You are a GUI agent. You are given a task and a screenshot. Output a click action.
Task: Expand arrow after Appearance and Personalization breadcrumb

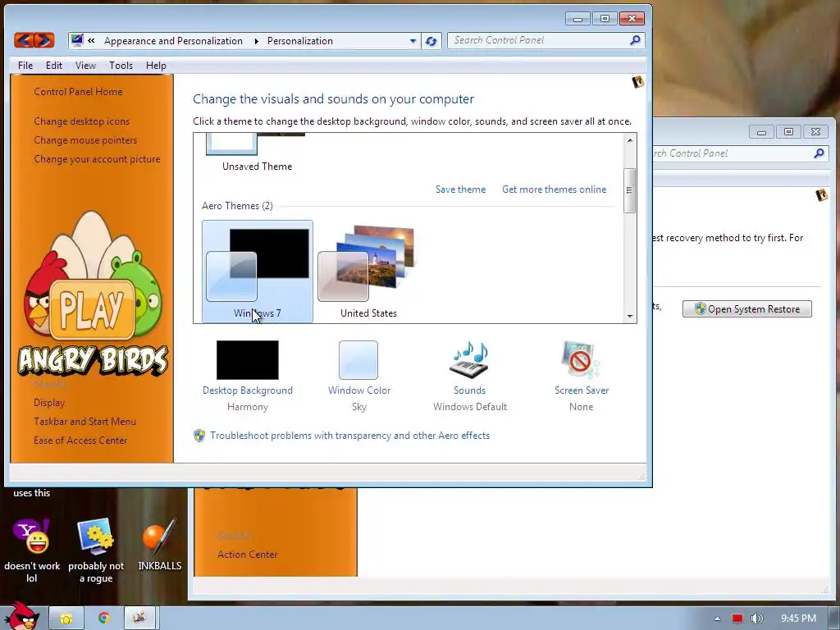click(x=256, y=41)
